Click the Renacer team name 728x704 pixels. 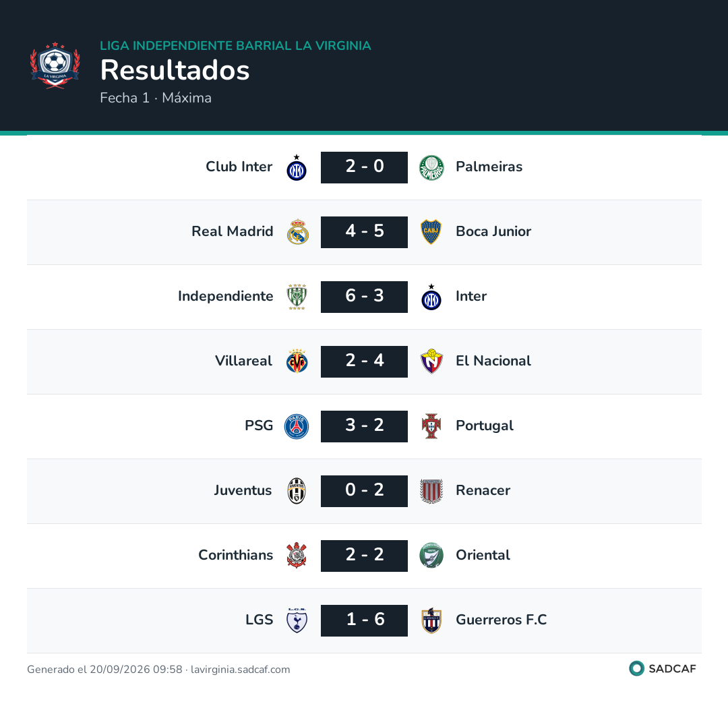coord(483,490)
